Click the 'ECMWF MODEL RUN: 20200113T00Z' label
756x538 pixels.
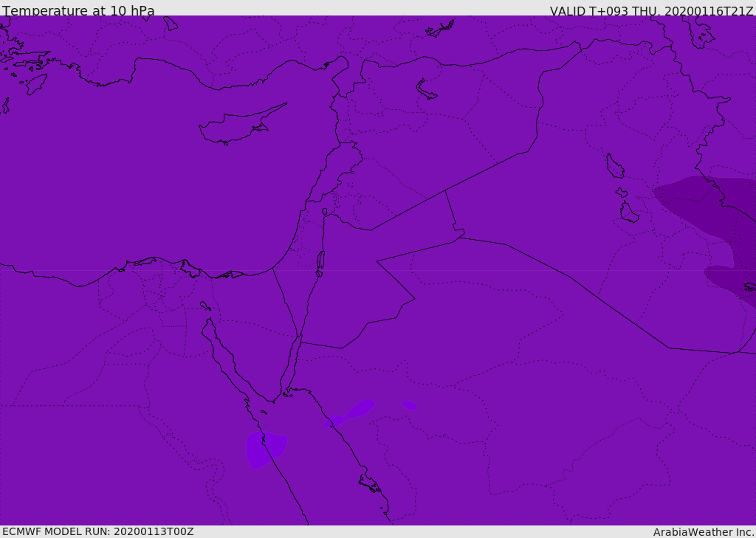click(98, 531)
